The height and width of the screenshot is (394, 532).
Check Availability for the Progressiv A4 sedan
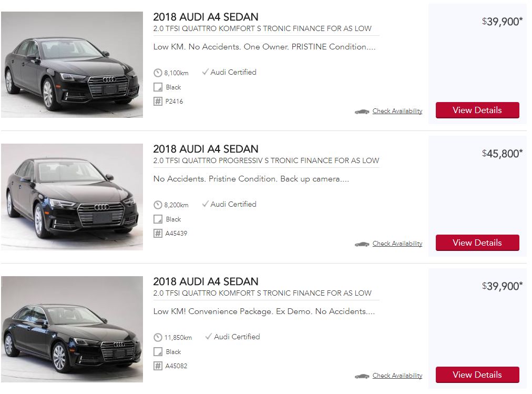pos(397,244)
